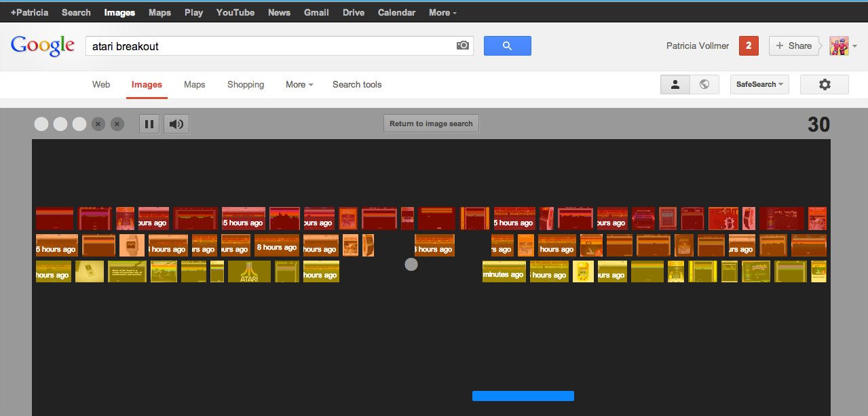Screen dimensions: 868x416
Task: Pause the Breakout game
Action: pos(149,124)
